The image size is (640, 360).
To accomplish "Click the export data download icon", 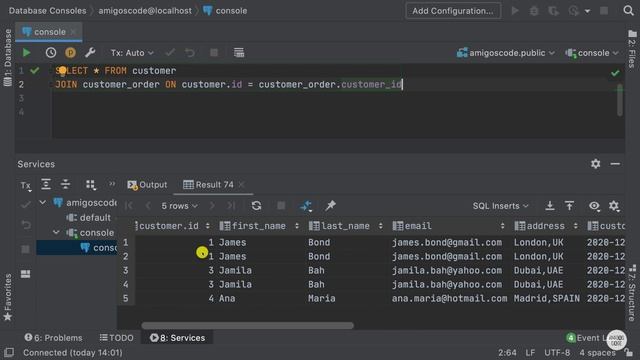I will (x=550, y=206).
